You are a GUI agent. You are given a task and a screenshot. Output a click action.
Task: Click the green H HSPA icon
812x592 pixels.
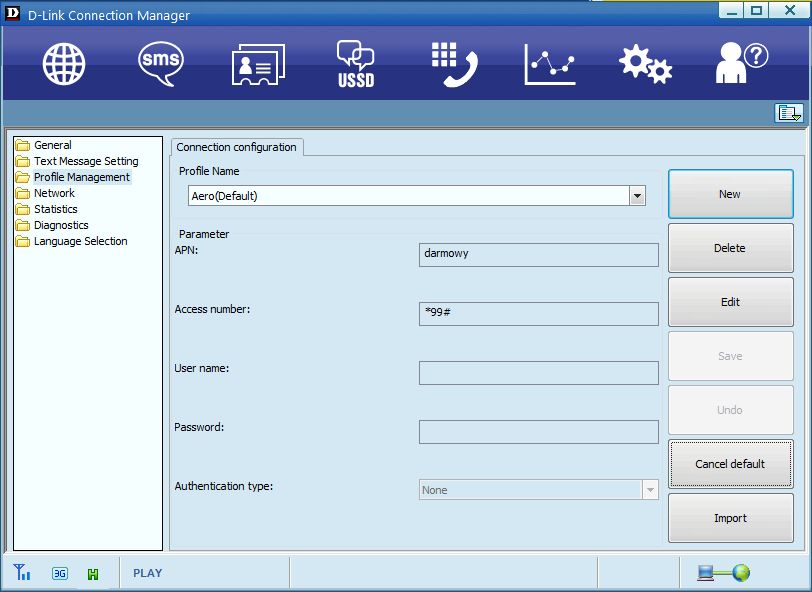pos(93,574)
